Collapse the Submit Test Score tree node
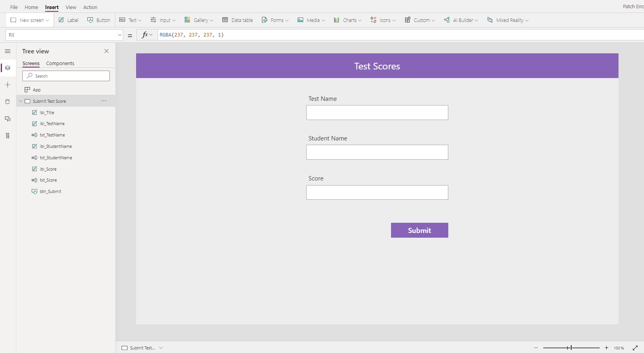This screenshot has height=353, width=644. click(21, 101)
